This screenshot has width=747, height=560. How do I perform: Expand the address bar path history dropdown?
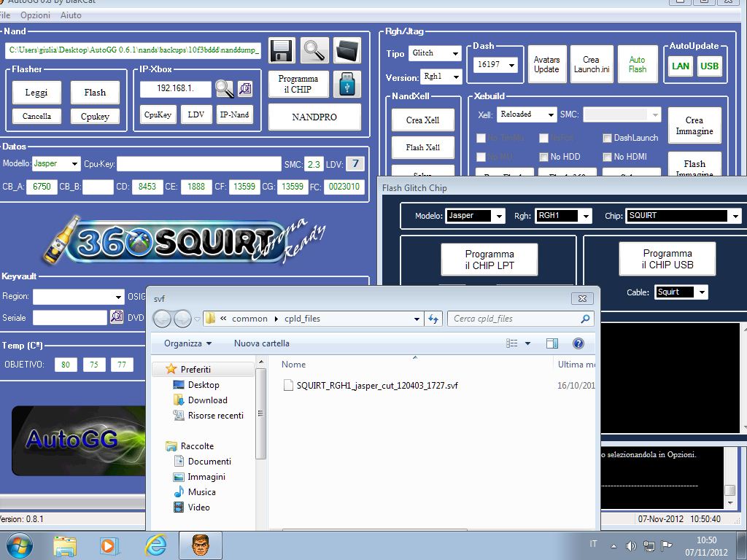coord(417,319)
